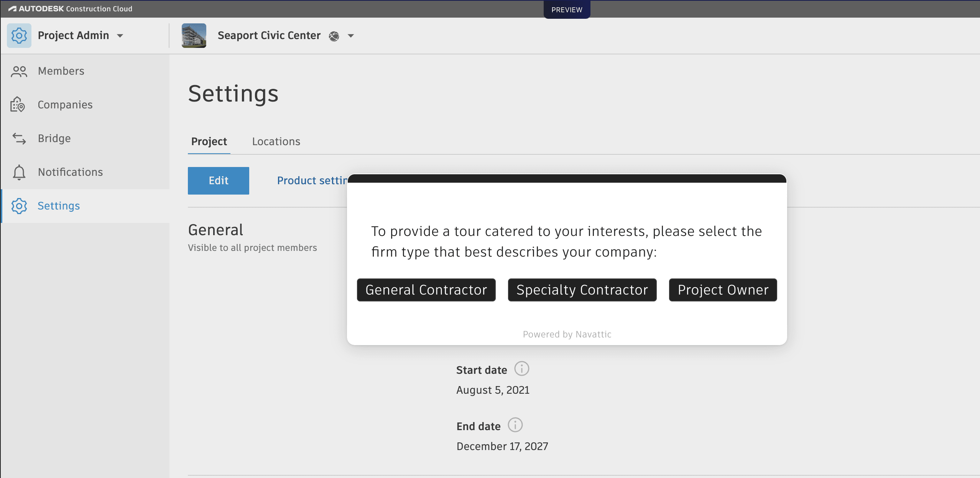Select the Project tab
Viewport: 980px width, 478px height.
[x=209, y=141]
